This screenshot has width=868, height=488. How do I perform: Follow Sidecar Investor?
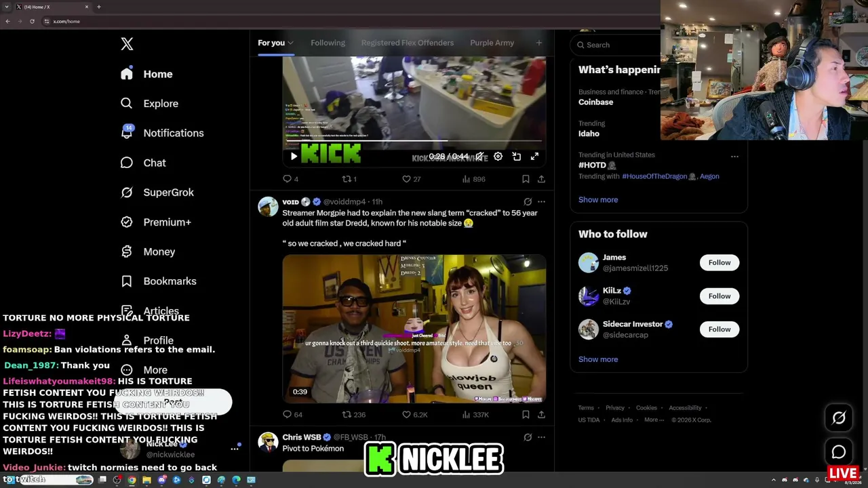[719, 329]
